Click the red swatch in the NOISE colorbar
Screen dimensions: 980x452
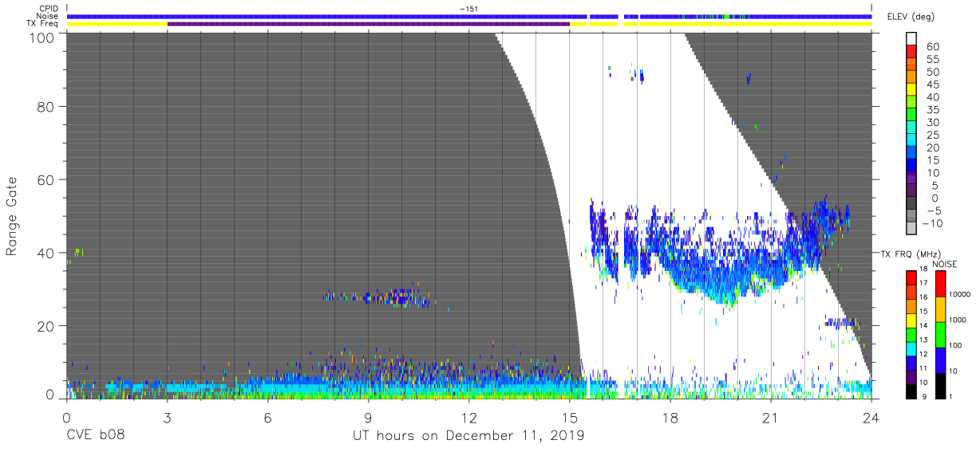point(941,284)
